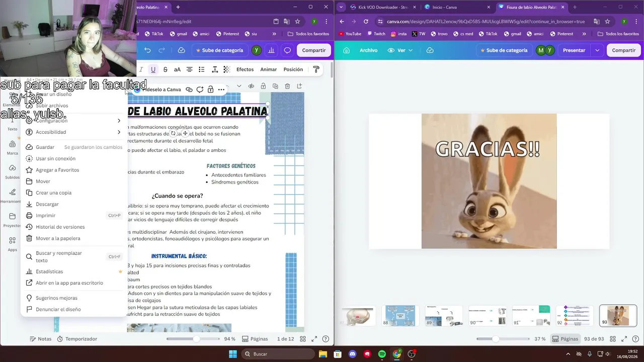This screenshot has width=644, height=362.
Task: Click the Presentar button
Action: [574, 50]
